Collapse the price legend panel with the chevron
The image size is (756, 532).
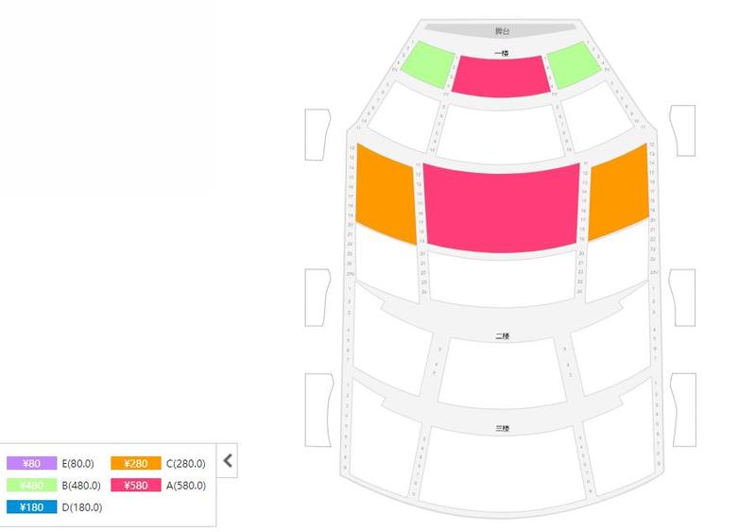pos(228,461)
